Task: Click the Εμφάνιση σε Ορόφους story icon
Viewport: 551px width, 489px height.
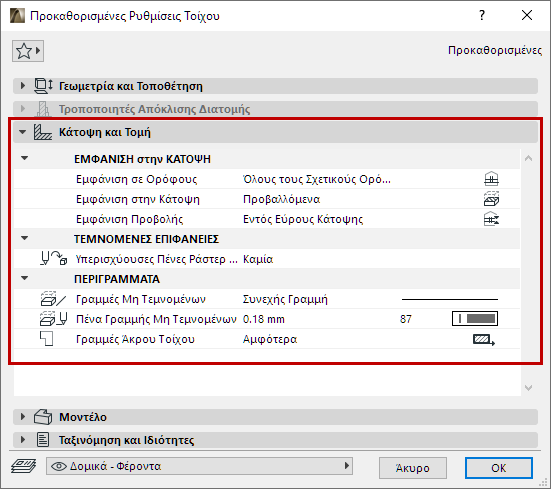Action: [491, 179]
